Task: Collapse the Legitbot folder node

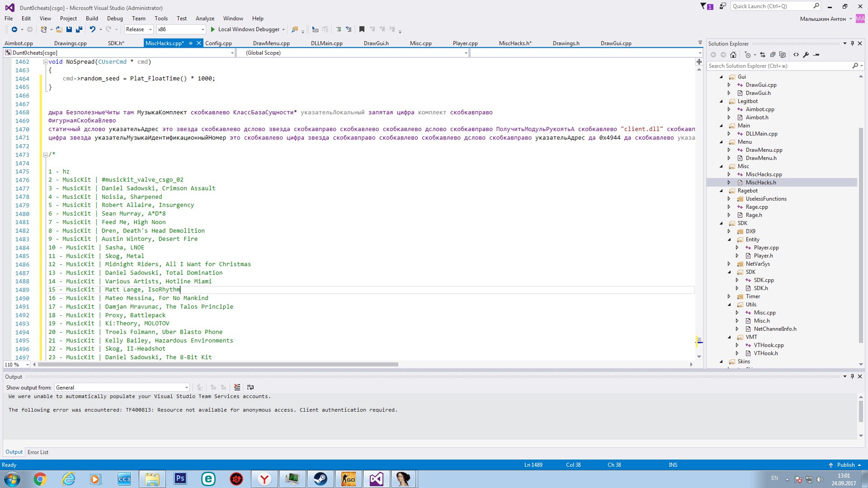Action: (x=722, y=101)
